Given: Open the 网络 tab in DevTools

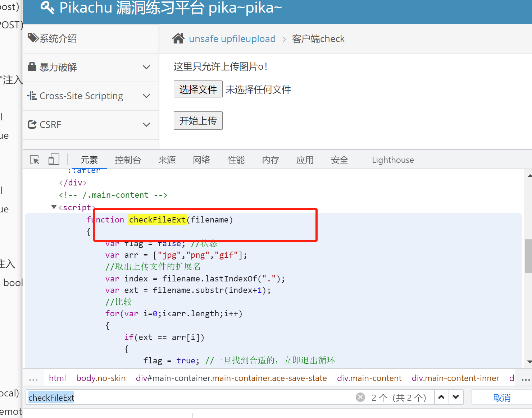Looking at the screenshot, I should pyautogui.click(x=201, y=160).
